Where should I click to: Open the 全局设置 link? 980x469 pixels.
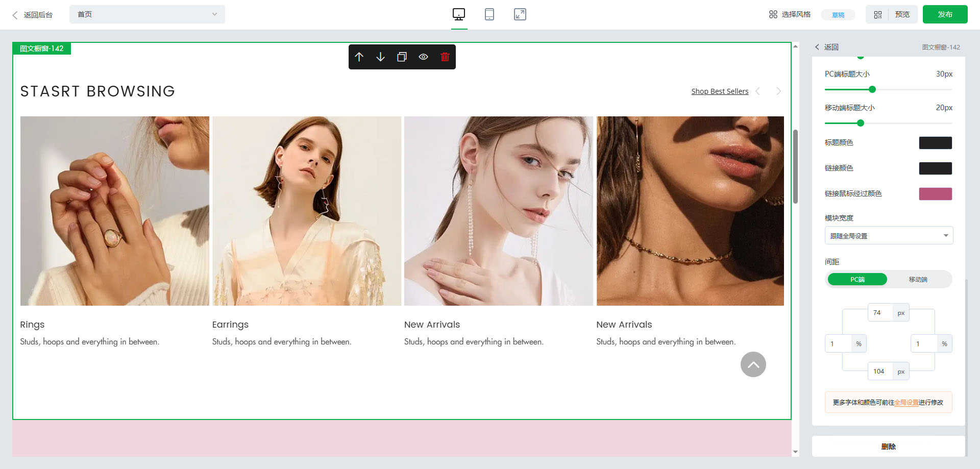tap(906, 403)
